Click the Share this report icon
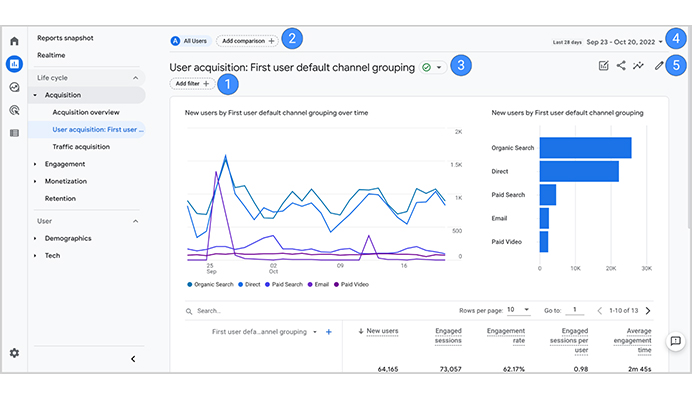 click(621, 66)
